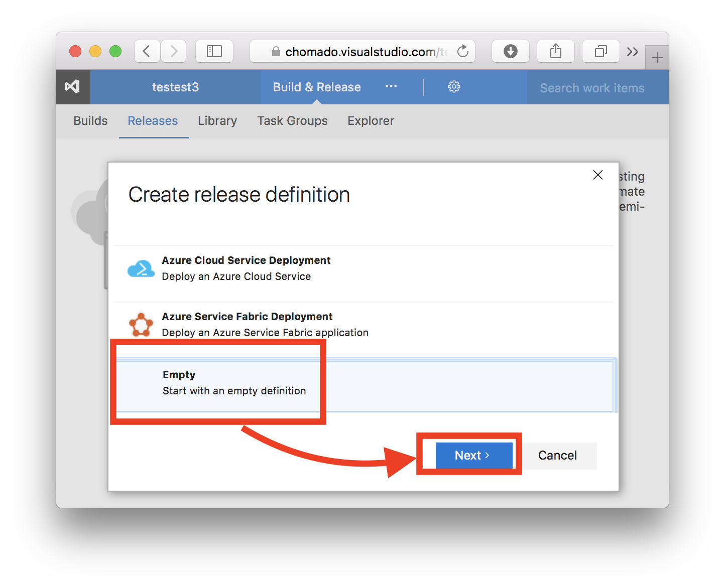
Task: Click the Cancel button
Action: tap(557, 456)
